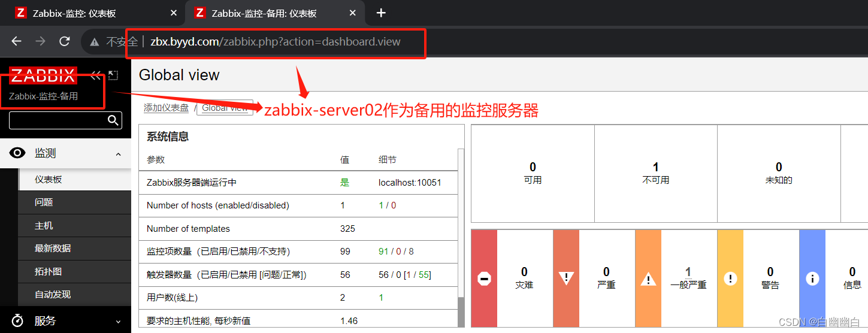Click the 灾难 count 0 cell
This screenshot has height=333, width=868.
524,278
